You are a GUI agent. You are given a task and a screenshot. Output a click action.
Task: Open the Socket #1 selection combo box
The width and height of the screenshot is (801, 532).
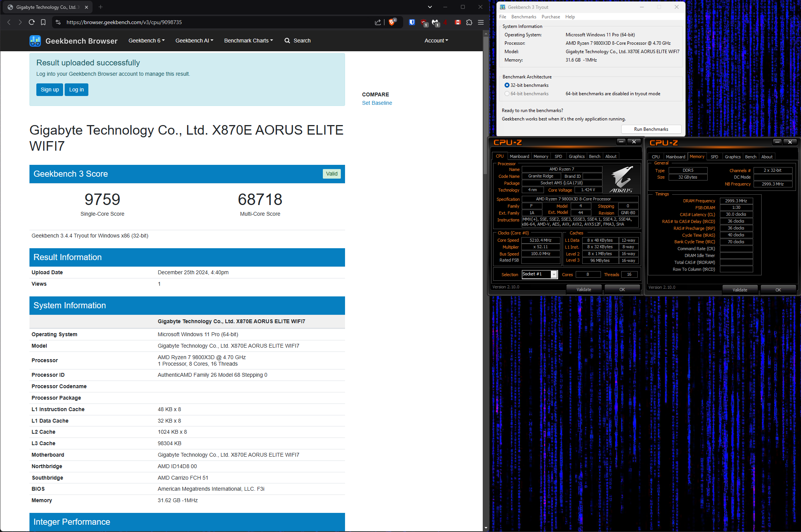540,274
